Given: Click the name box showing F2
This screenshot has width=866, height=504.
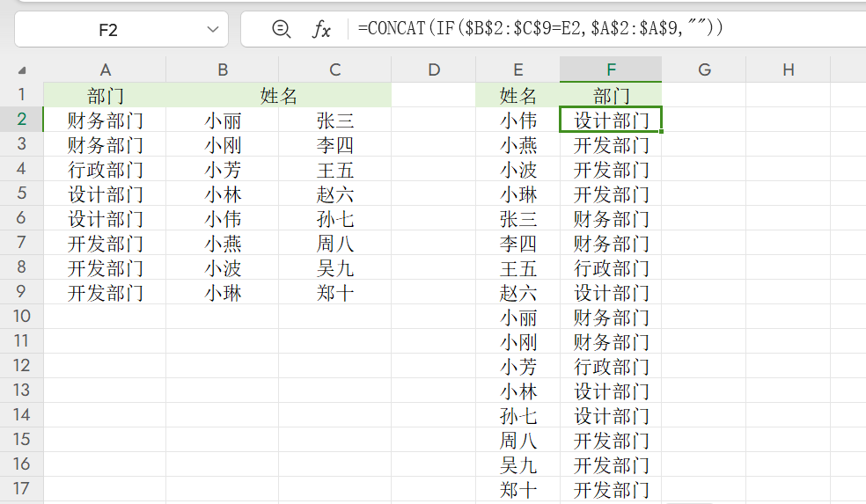Looking at the screenshot, I should pos(108,30).
